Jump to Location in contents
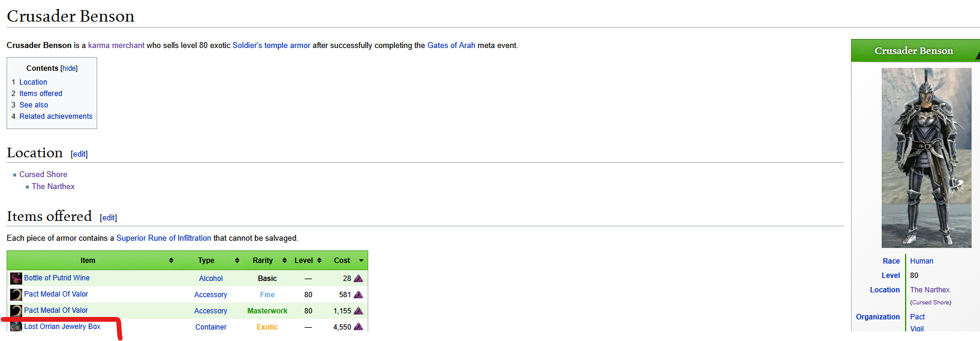The image size is (980, 341). point(33,82)
